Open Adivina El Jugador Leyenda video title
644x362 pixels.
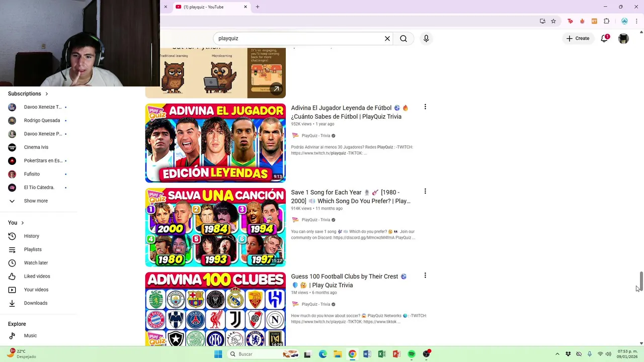click(x=350, y=112)
